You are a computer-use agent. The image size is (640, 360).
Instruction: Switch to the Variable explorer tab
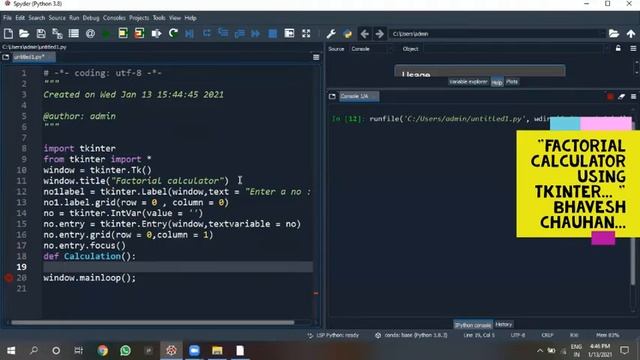click(x=468, y=82)
